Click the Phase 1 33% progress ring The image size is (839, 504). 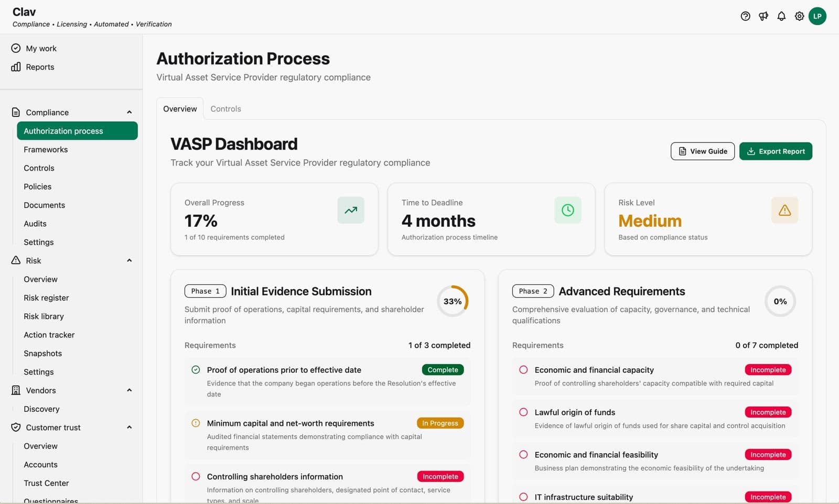click(453, 301)
